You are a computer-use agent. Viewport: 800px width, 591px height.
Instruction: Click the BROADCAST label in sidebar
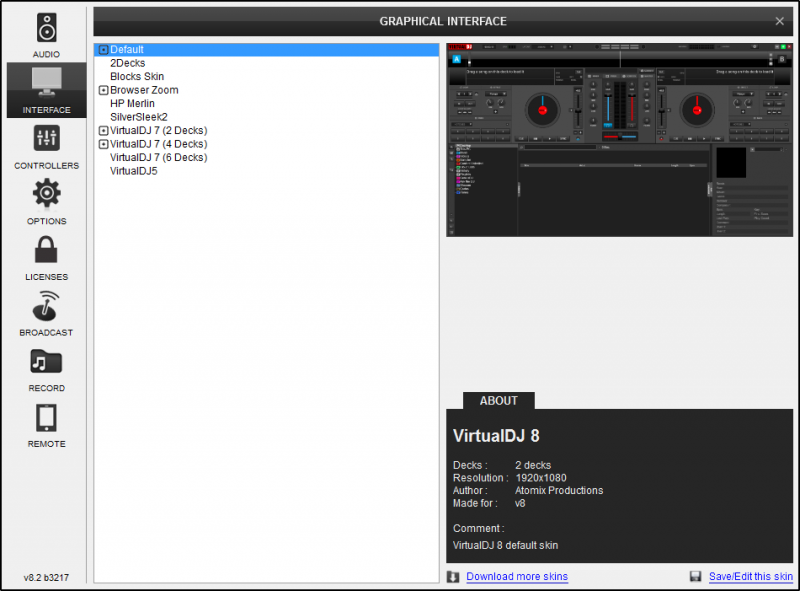pos(46,332)
